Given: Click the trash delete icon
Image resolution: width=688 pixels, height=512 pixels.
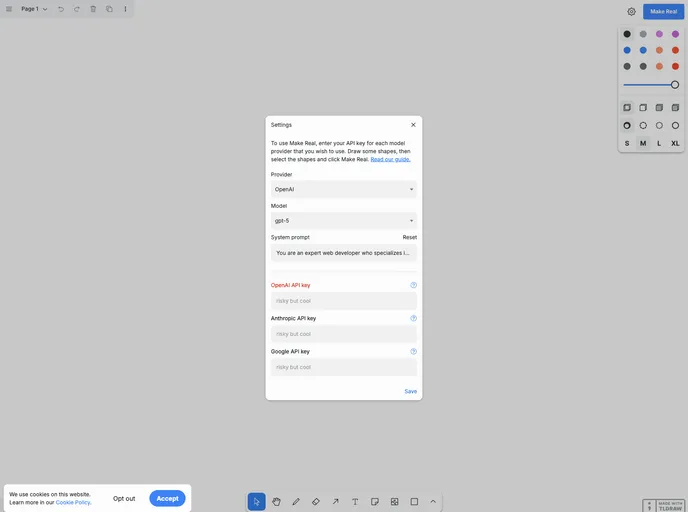Looking at the screenshot, I should (x=93, y=9).
